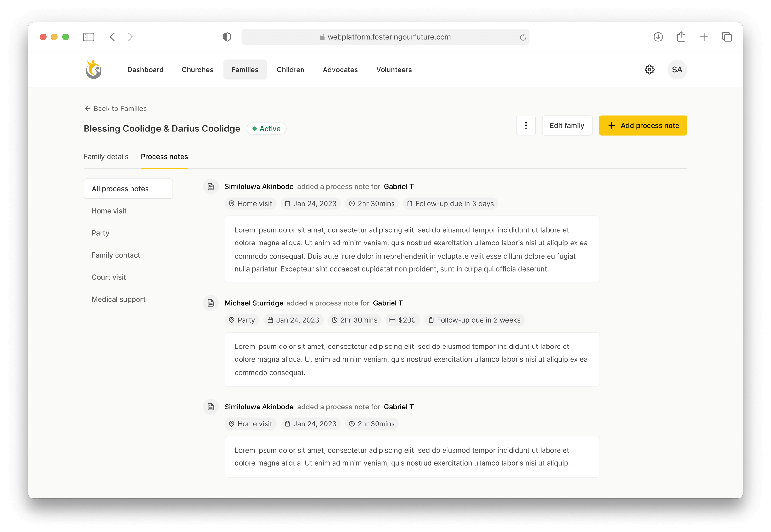The height and width of the screenshot is (532, 771).
Task: Open the settings gear icon
Action: (x=649, y=70)
